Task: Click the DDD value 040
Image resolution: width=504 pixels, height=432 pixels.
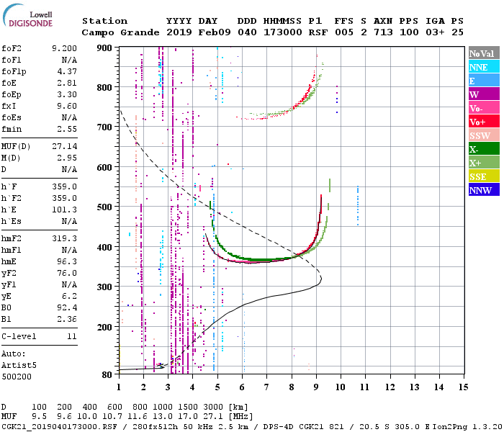Action: click(247, 32)
